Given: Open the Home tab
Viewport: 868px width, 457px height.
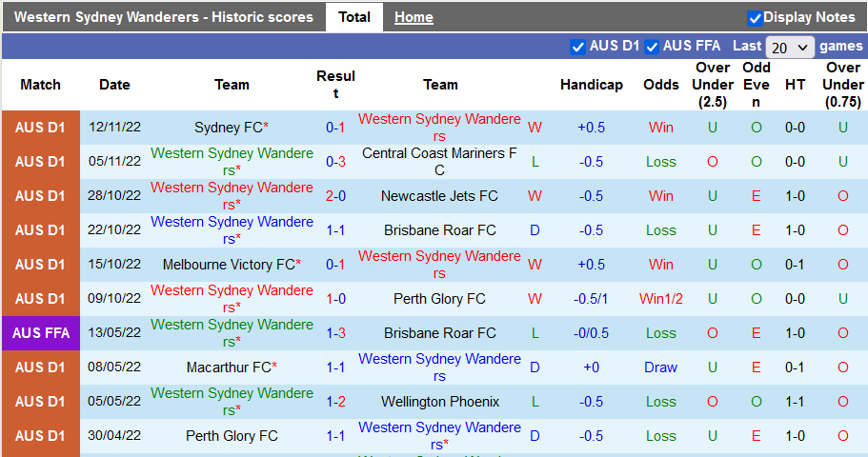Looking at the screenshot, I should point(414,17).
